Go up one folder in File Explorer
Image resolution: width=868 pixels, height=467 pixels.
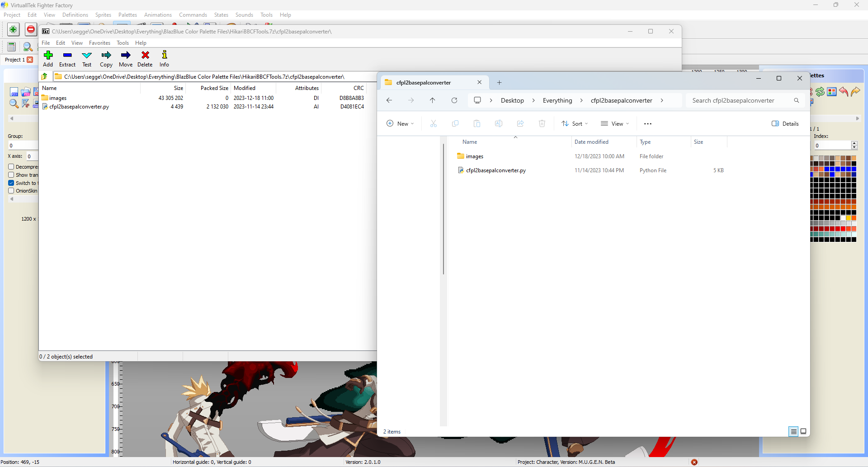point(433,100)
